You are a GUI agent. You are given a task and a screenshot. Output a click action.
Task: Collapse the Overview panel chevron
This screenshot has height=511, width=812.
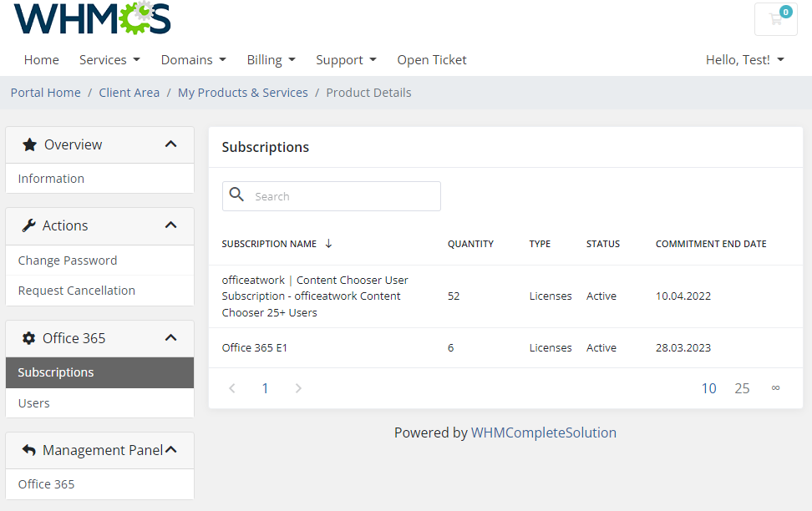click(x=171, y=144)
